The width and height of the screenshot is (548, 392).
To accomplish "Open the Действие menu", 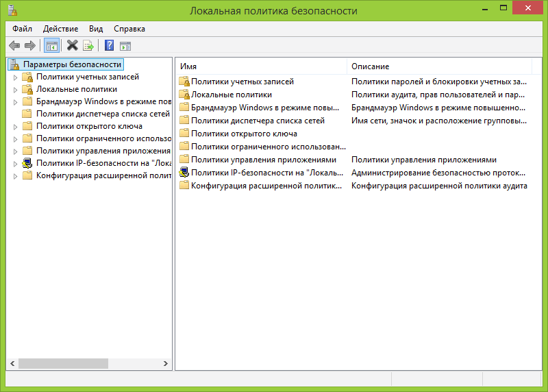I will tap(60, 29).
